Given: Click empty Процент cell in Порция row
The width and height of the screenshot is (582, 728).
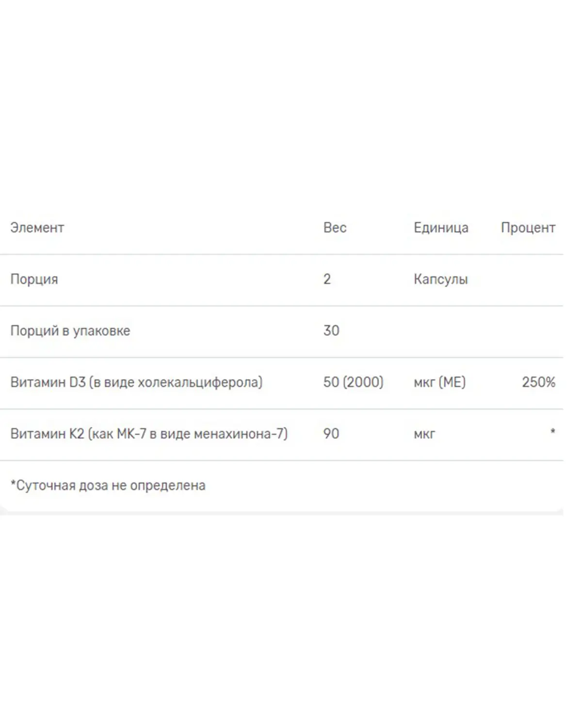Looking at the screenshot, I should click(x=528, y=280).
